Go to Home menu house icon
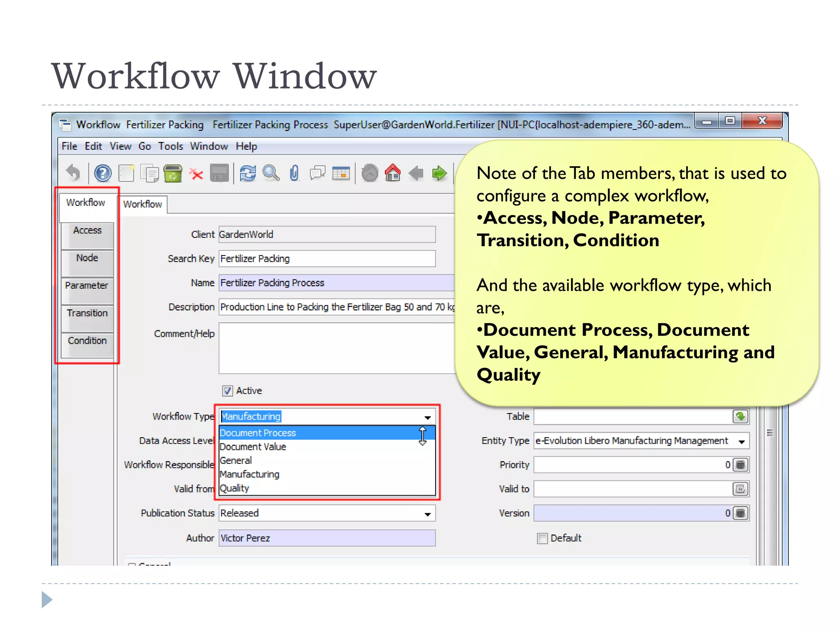This screenshot has height=630, width=840. [x=393, y=173]
